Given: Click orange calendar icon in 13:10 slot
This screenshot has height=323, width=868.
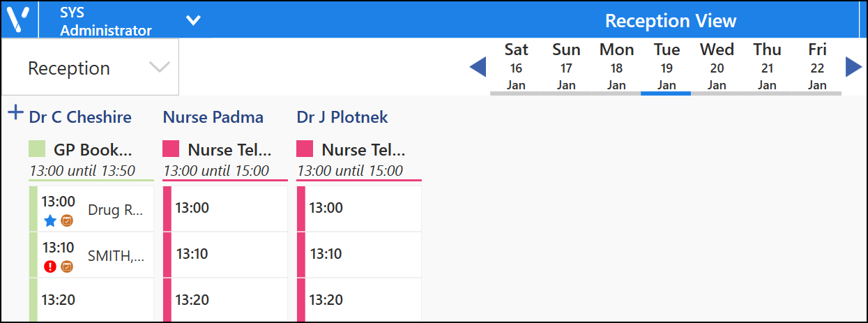Looking at the screenshot, I should [x=67, y=266].
